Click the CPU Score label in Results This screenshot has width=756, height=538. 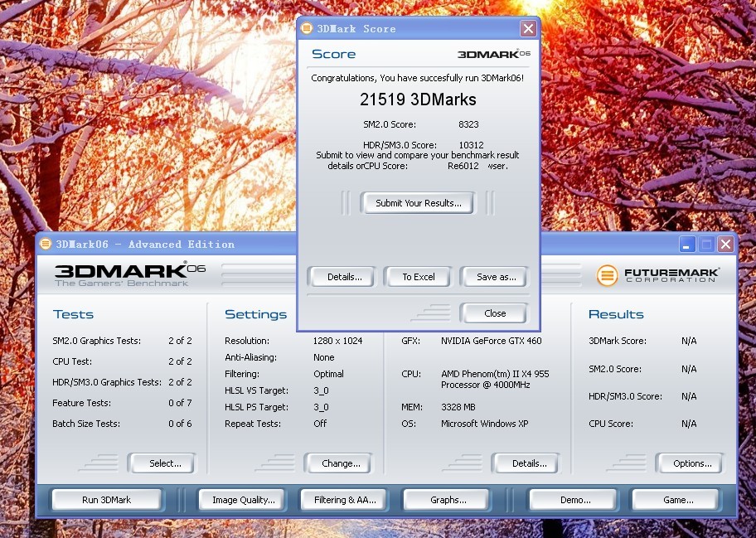click(x=611, y=424)
